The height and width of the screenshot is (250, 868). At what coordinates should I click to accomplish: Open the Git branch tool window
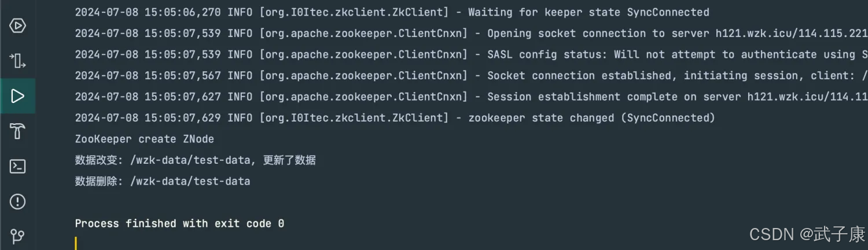click(17, 236)
